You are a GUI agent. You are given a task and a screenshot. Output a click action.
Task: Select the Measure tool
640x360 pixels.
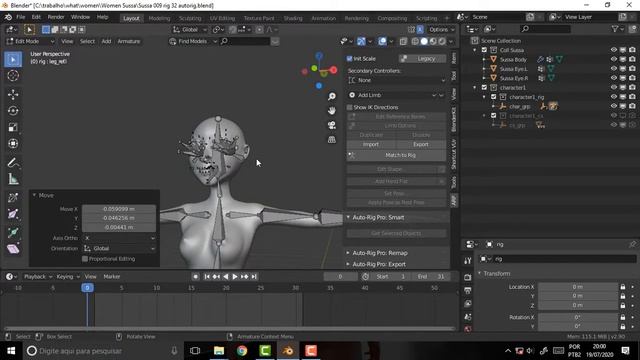coord(13,179)
